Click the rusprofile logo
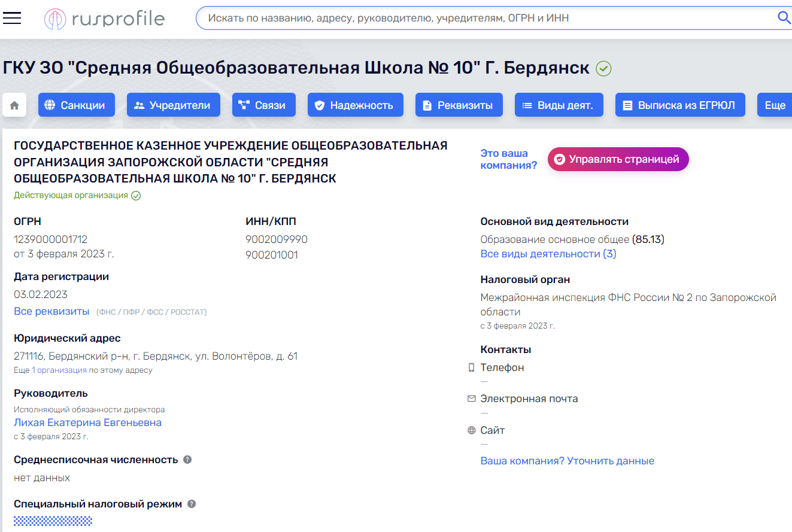 pyautogui.click(x=105, y=19)
